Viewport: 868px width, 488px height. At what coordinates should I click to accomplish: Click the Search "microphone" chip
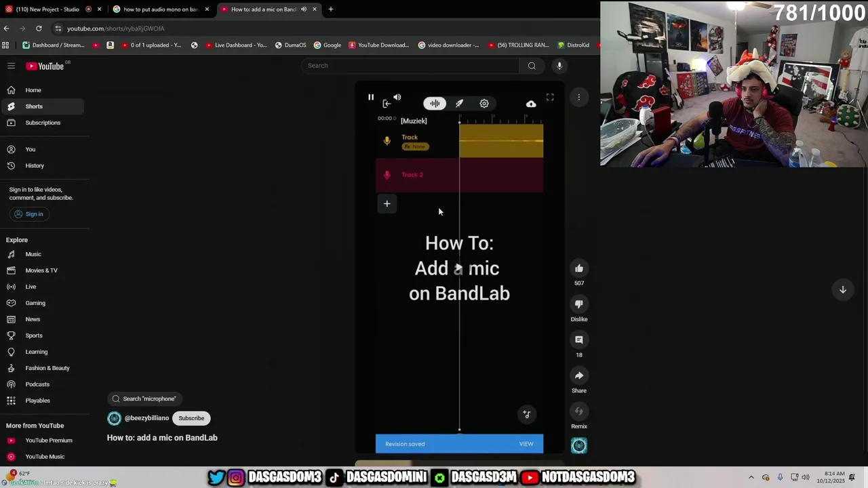[144, 399]
